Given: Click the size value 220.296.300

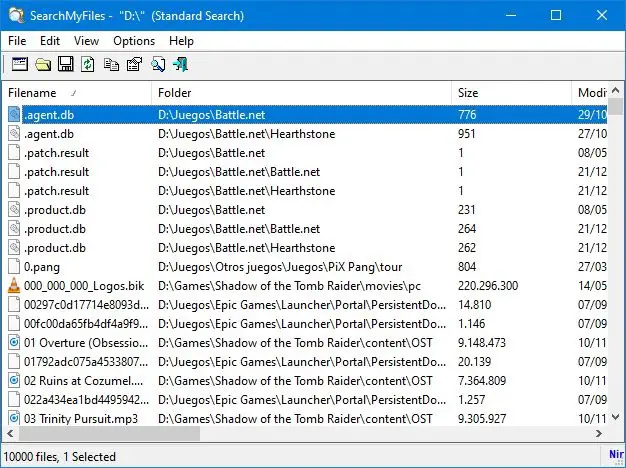Looking at the screenshot, I should (x=488, y=286).
